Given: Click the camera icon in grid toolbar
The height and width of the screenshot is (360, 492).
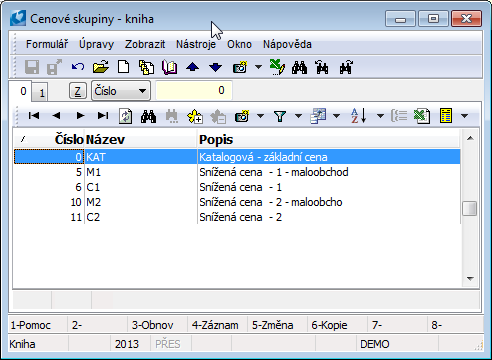Looking at the screenshot, I should pyautogui.click(x=242, y=116).
